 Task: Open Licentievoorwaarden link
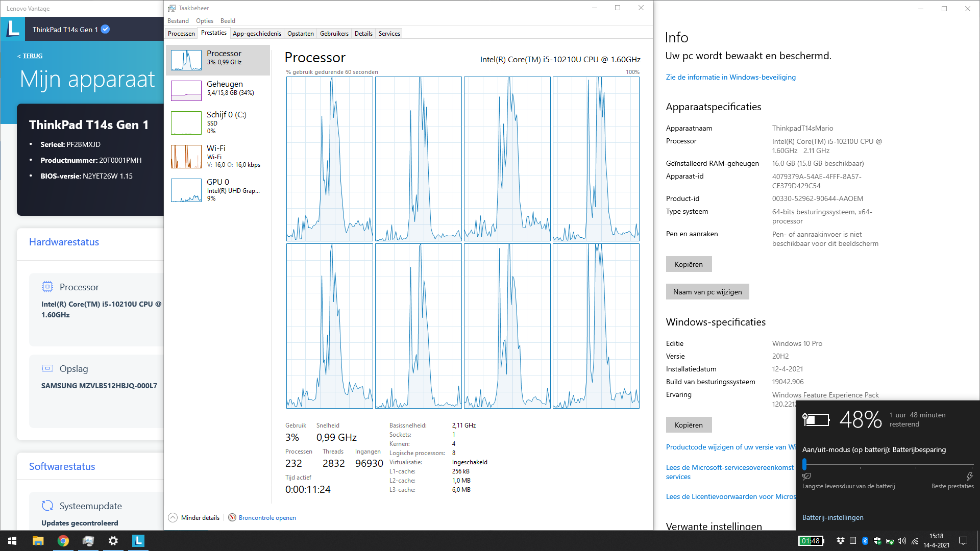[x=730, y=496]
